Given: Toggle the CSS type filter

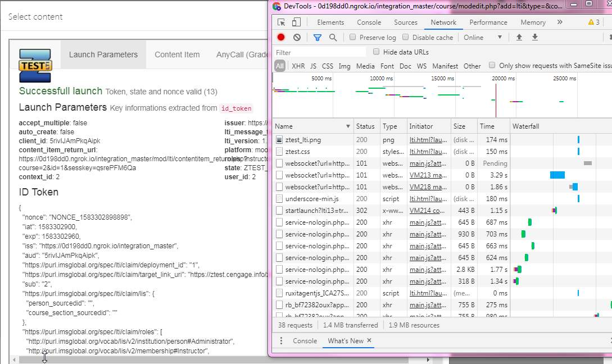Looking at the screenshot, I should [328, 66].
